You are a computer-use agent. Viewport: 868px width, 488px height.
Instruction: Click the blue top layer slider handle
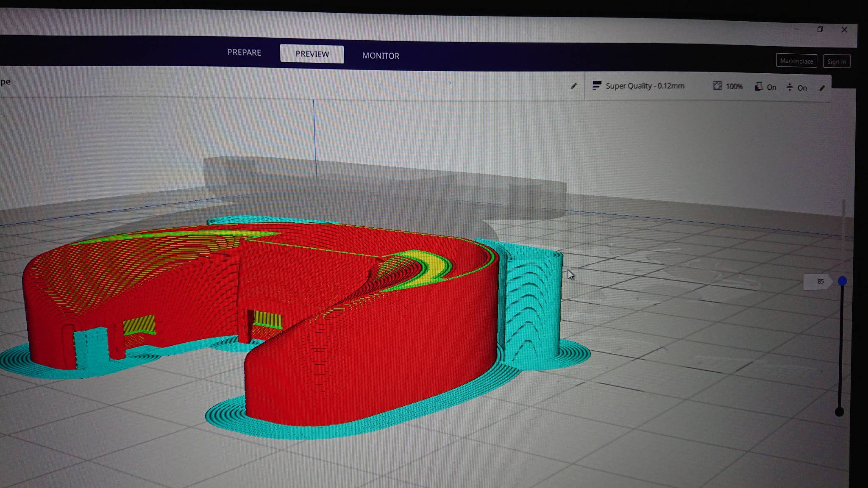(x=842, y=281)
